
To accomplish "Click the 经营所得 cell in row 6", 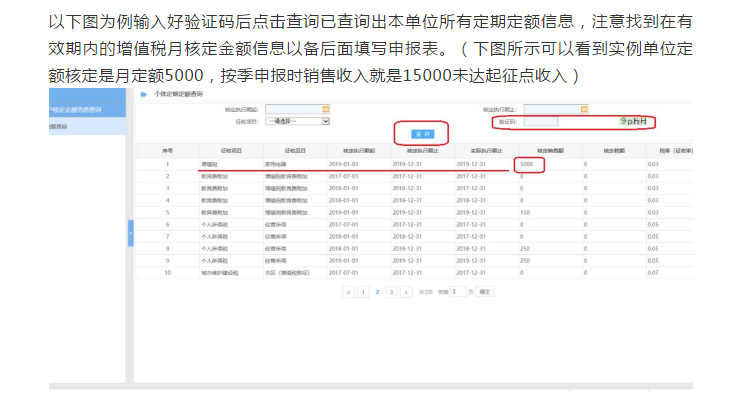I will (x=276, y=224).
